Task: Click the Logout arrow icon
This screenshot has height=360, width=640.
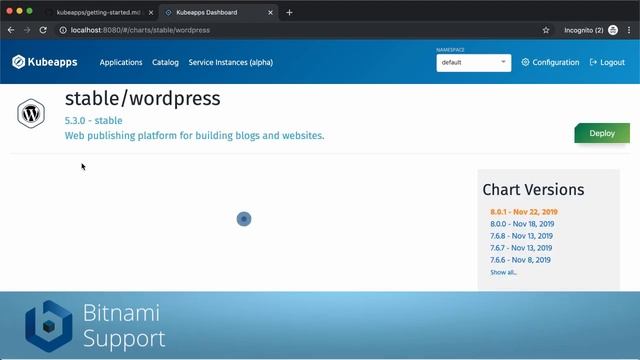Action: (593, 62)
